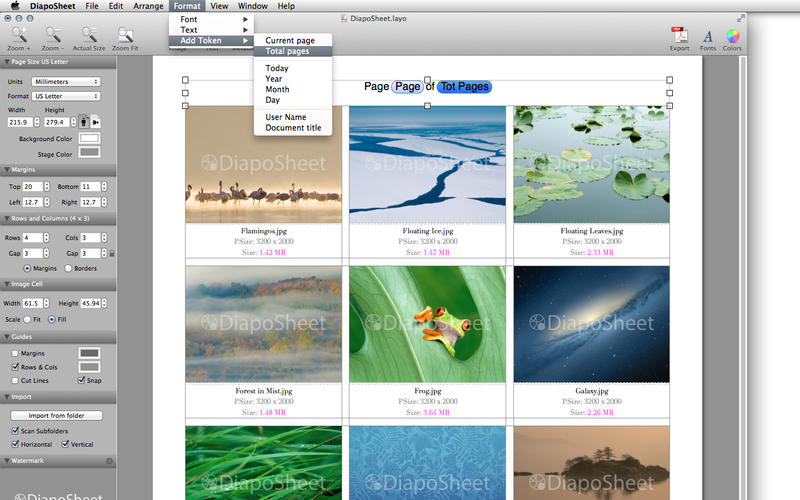The width and height of the screenshot is (800, 500).
Task: Insert the Today token
Action: 293,68
